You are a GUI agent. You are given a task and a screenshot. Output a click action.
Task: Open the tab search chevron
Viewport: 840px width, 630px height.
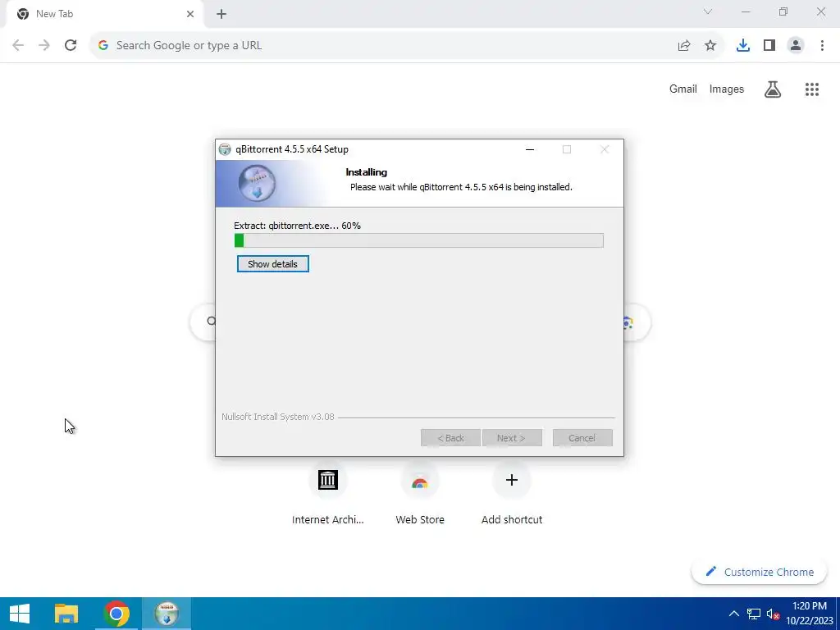pos(708,11)
